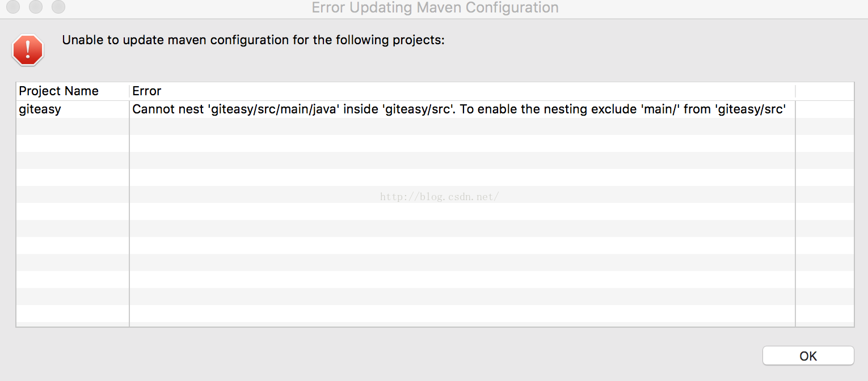Click the blank cell right of the giteasy error
The height and width of the screenshot is (381, 868).
[825, 109]
